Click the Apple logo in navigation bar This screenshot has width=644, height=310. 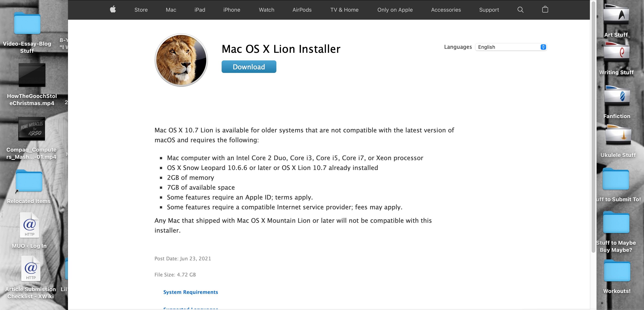113,9
